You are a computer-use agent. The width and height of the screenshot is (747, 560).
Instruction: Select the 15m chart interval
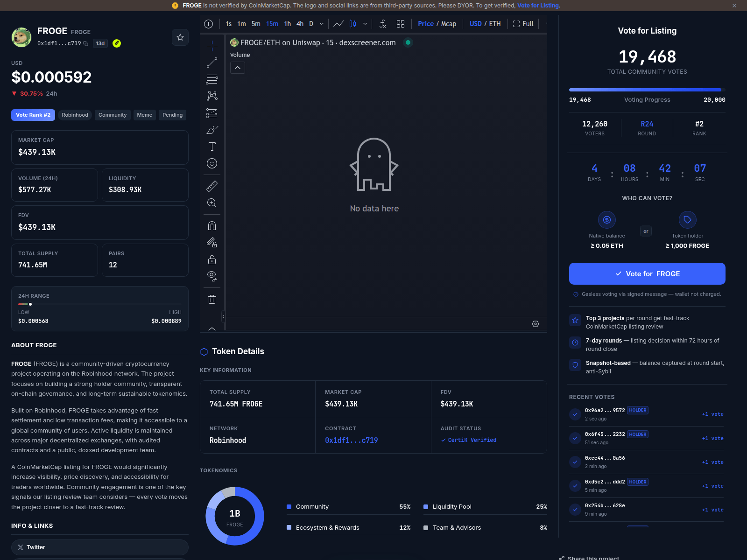pyautogui.click(x=272, y=24)
